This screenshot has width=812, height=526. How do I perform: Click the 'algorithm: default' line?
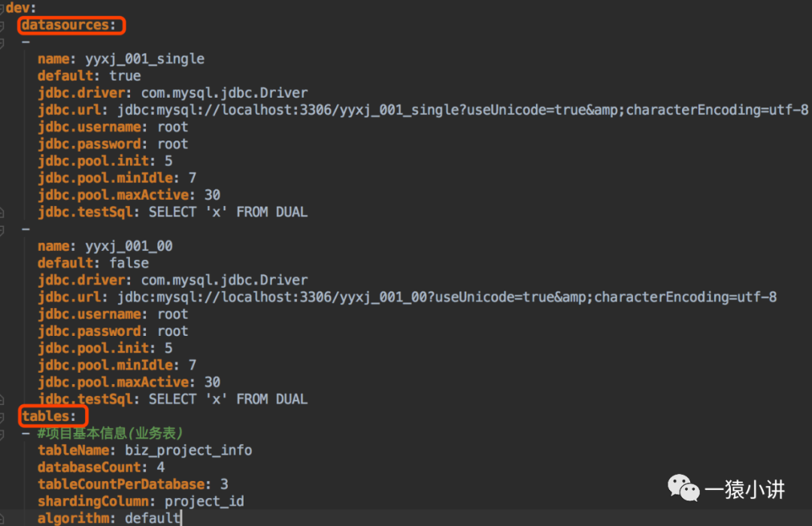(109, 518)
